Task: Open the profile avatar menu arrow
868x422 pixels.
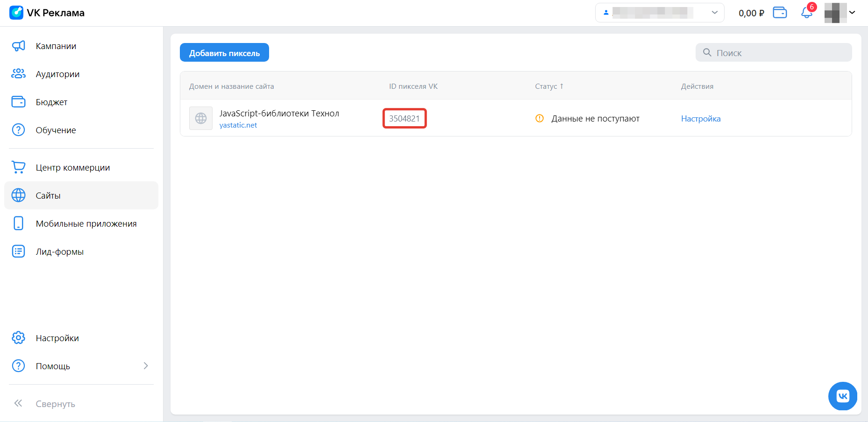Action: coord(852,13)
